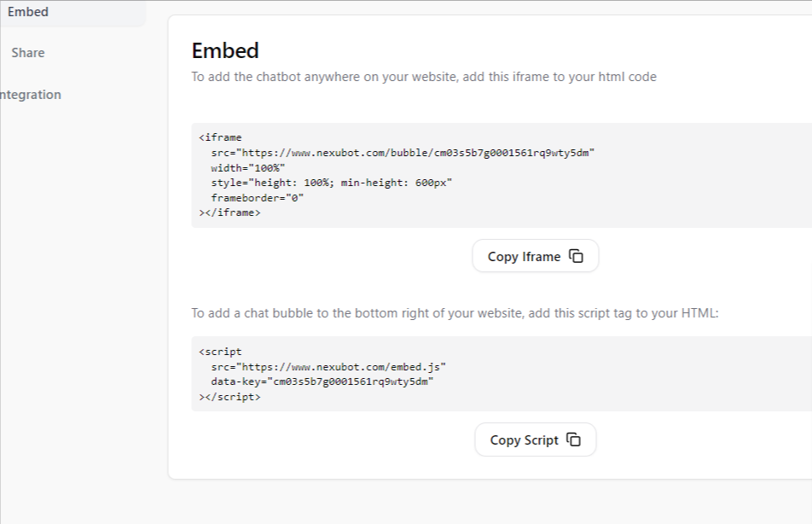Click the copy icon beside Copy Iframe

577,256
